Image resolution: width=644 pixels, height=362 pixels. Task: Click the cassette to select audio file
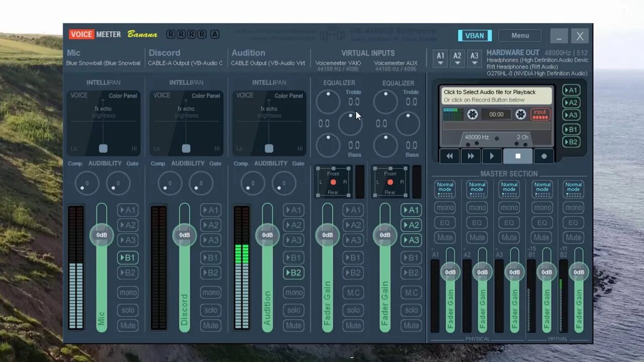(x=497, y=96)
